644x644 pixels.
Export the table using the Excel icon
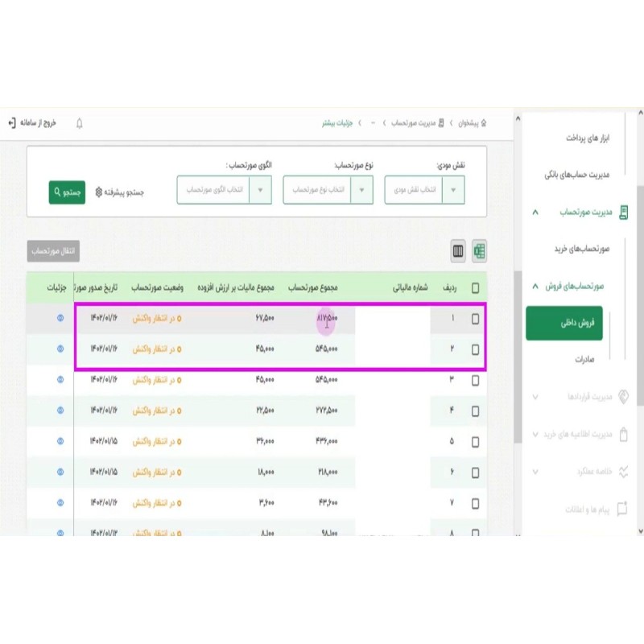(x=479, y=251)
